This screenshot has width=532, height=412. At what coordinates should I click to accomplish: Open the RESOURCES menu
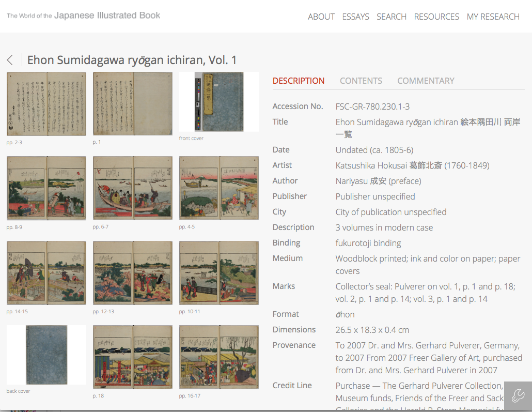coord(436,17)
